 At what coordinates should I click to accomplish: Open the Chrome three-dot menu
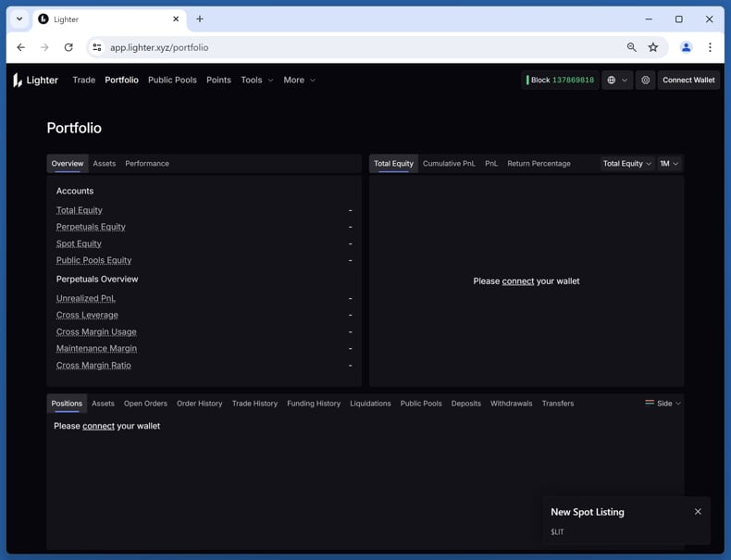(x=710, y=47)
